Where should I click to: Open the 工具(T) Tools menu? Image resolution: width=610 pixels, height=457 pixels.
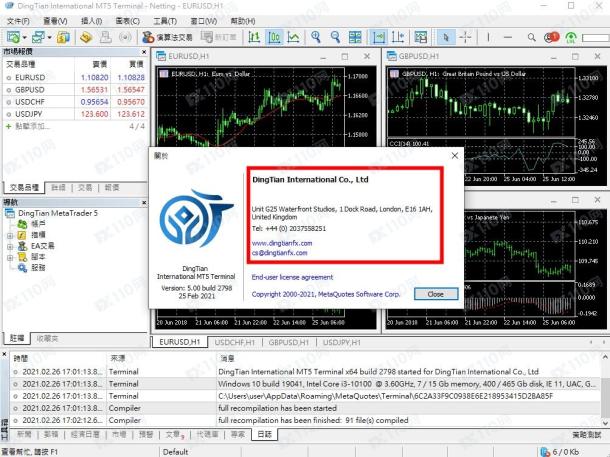click(x=165, y=21)
